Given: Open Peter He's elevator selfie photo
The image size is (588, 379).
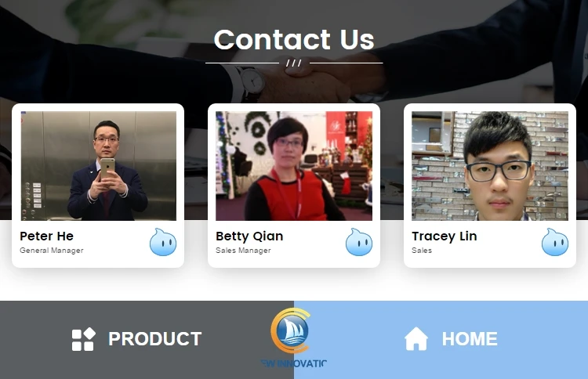Looking at the screenshot, I should pyautogui.click(x=98, y=166).
